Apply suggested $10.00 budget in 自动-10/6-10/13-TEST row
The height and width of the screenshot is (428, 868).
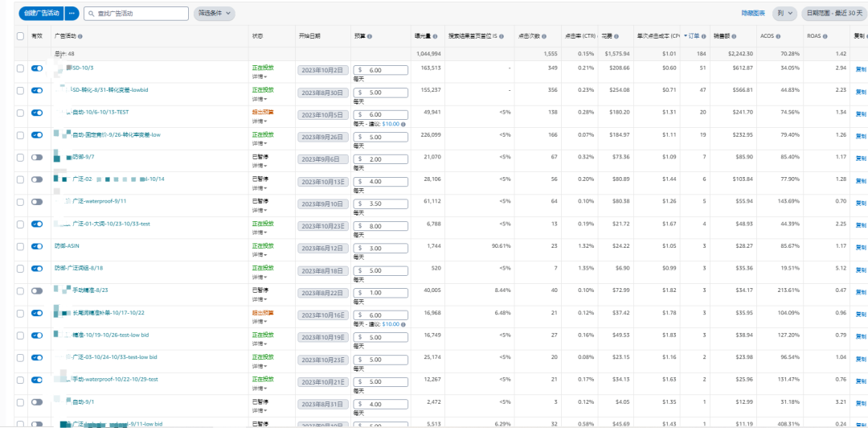(x=391, y=124)
